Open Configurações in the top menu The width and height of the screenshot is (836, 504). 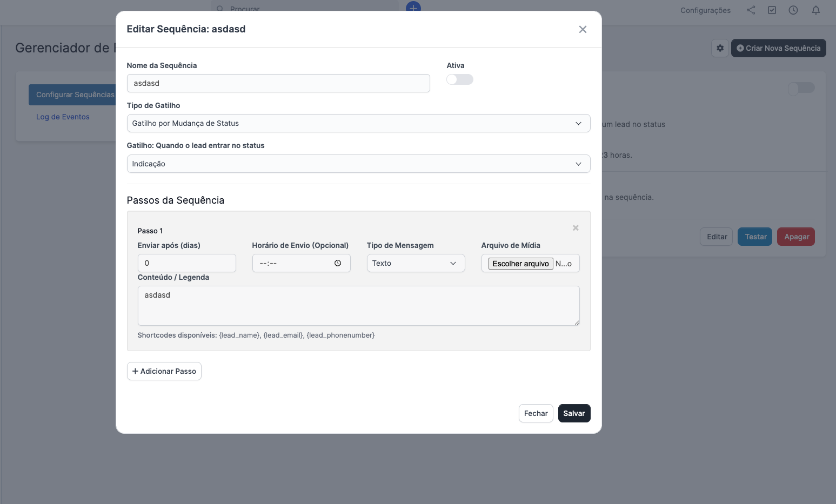(x=705, y=10)
